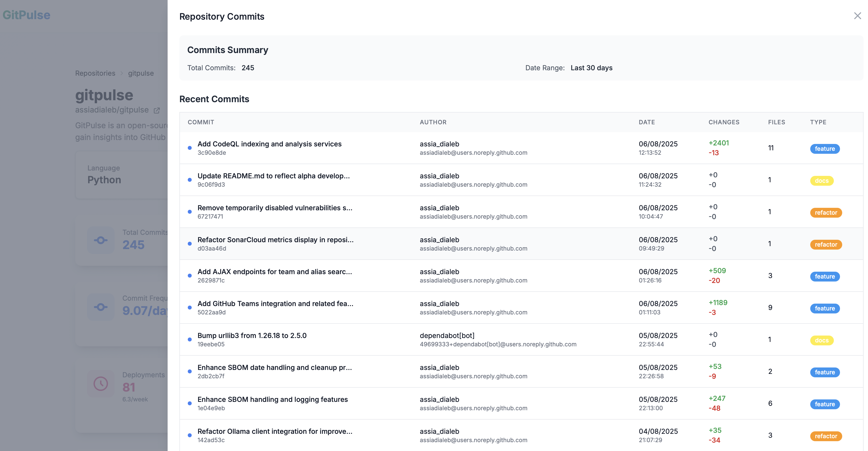Click feature badge on CodeQL commit row

pos(825,149)
